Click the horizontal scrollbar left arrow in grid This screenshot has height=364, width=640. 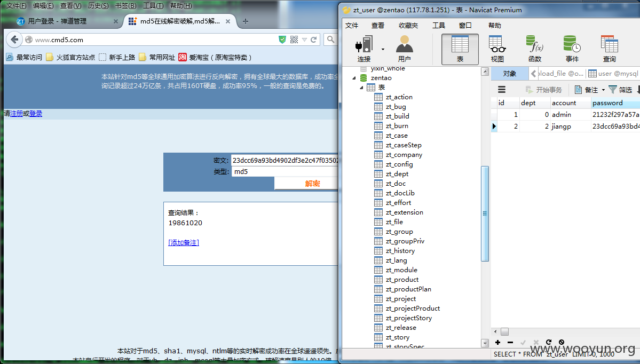(495, 332)
